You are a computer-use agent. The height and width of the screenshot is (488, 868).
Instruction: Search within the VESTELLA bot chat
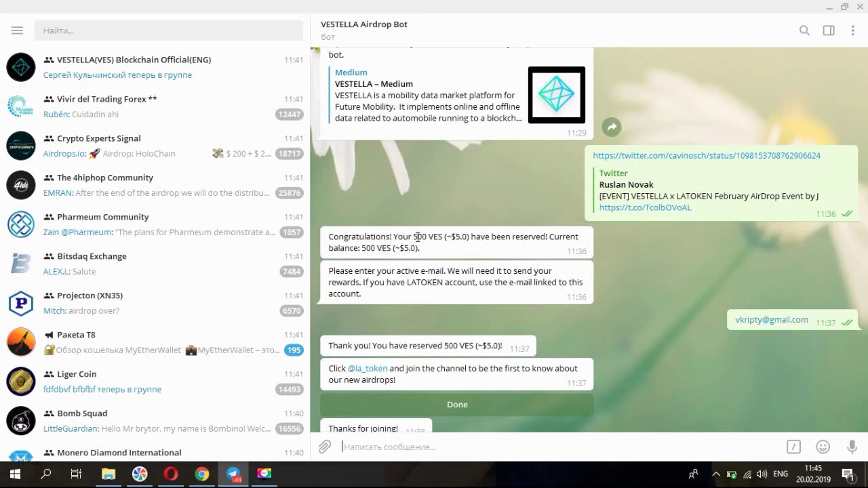tap(804, 30)
